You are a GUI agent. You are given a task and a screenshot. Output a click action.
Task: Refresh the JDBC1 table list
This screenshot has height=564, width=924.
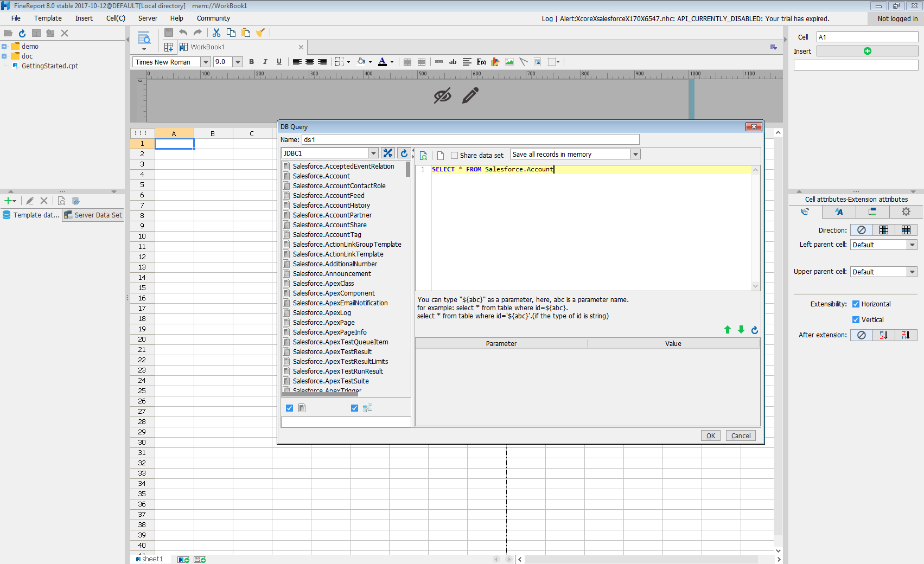click(x=404, y=153)
